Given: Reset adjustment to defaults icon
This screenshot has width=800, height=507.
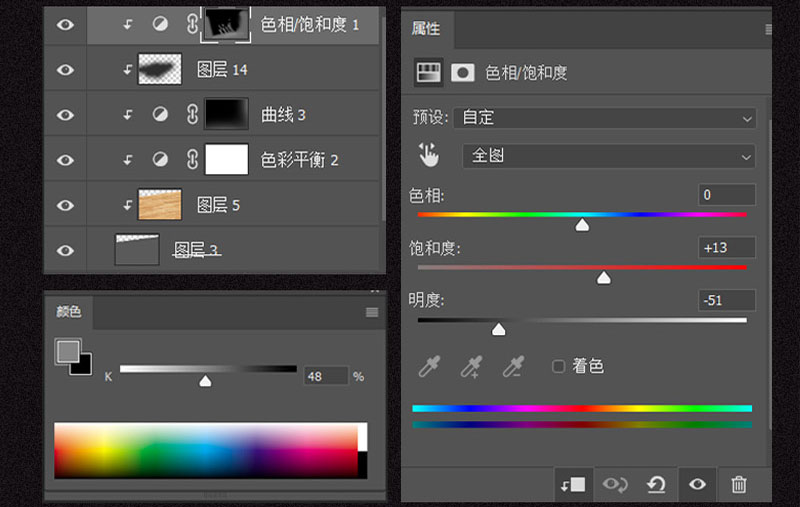Looking at the screenshot, I should coord(656,484).
